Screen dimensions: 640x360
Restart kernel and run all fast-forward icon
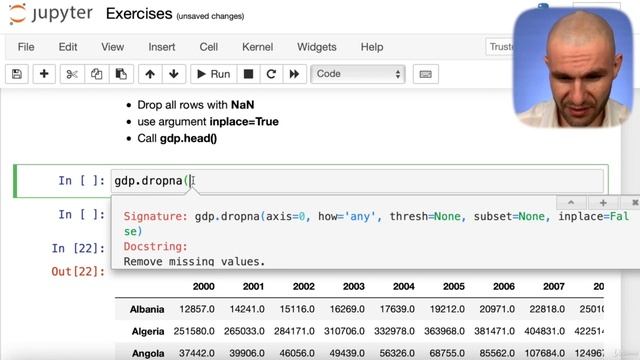click(294, 74)
